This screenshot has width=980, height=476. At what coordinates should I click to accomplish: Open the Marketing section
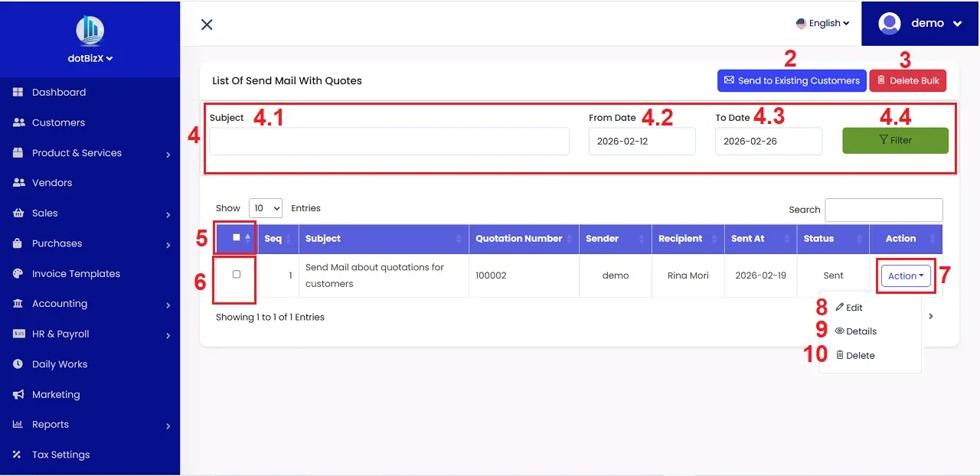(55, 394)
